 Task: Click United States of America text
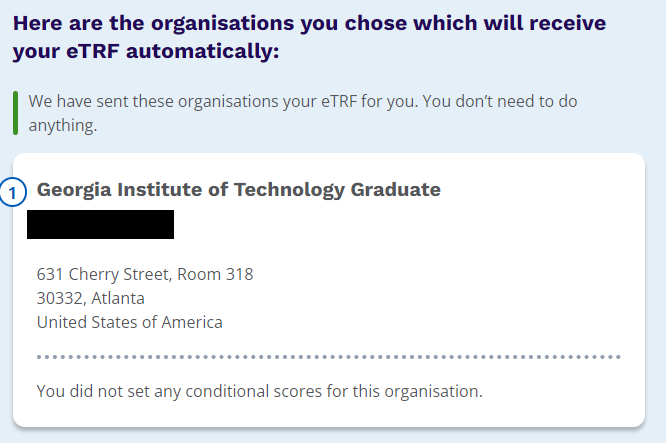coord(130,322)
